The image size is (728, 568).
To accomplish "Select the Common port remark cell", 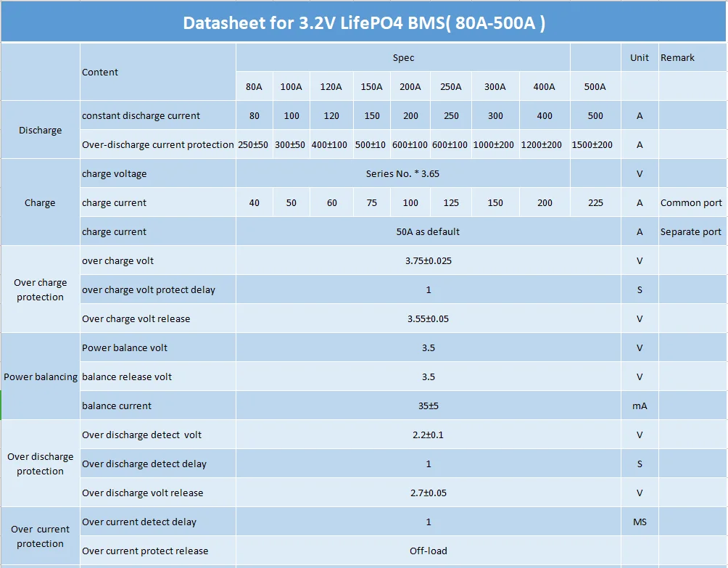I will pyautogui.click(x=692, y=202).
